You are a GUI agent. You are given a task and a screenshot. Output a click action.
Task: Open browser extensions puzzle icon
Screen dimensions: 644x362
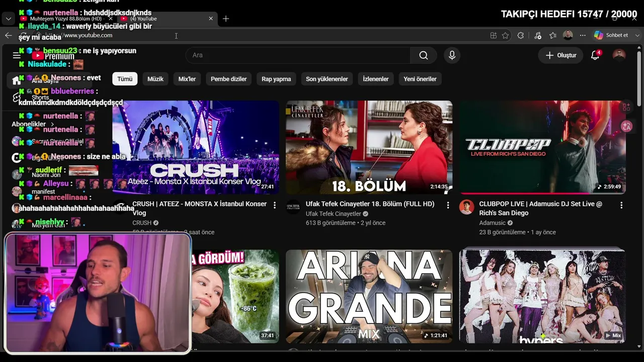click(521, 35)
